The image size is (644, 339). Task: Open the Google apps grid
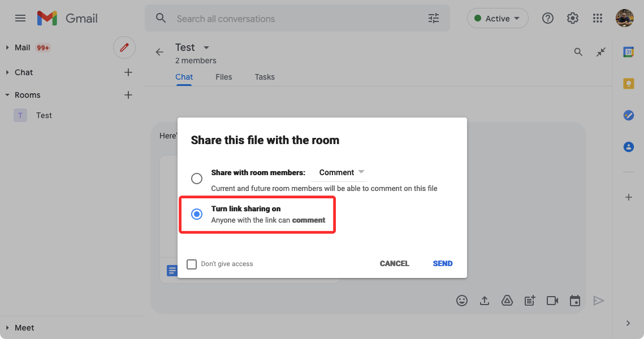click(x=598, y=19)
